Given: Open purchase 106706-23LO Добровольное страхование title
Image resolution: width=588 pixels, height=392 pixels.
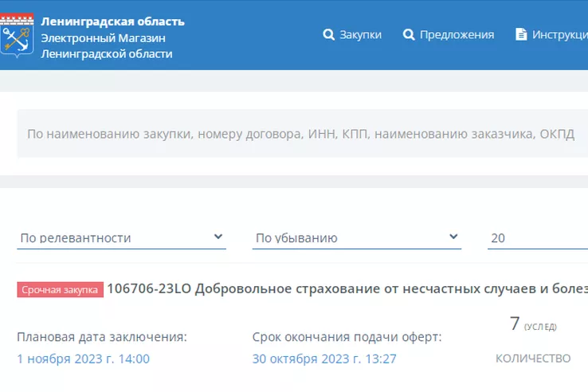Looking at the screenshot, I should (347, 288).
